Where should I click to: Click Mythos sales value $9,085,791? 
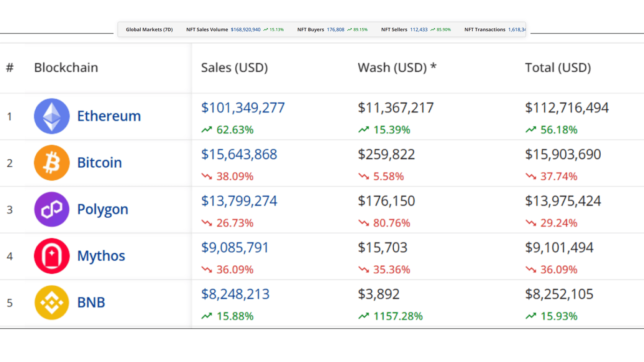pyautogui.click(x=235, y=248)
